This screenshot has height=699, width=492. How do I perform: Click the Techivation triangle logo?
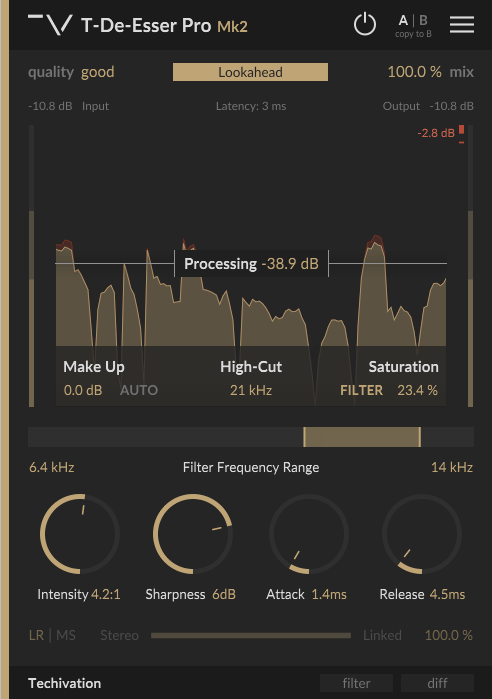50,24
